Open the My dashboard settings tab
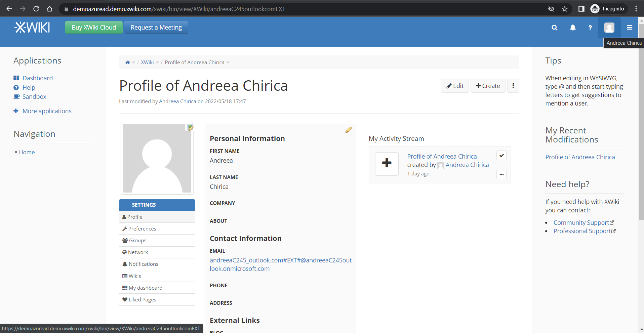The image size is (644, 333). [x=157, y=288]
